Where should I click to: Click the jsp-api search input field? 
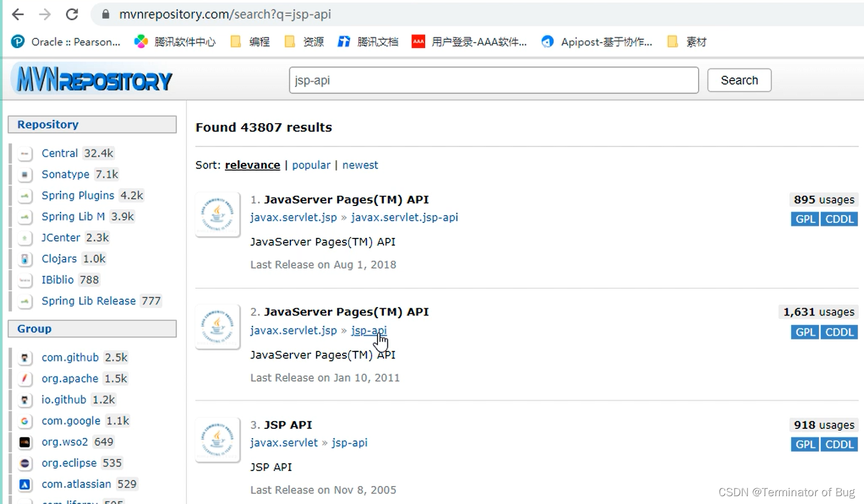[x=494, y=80]
